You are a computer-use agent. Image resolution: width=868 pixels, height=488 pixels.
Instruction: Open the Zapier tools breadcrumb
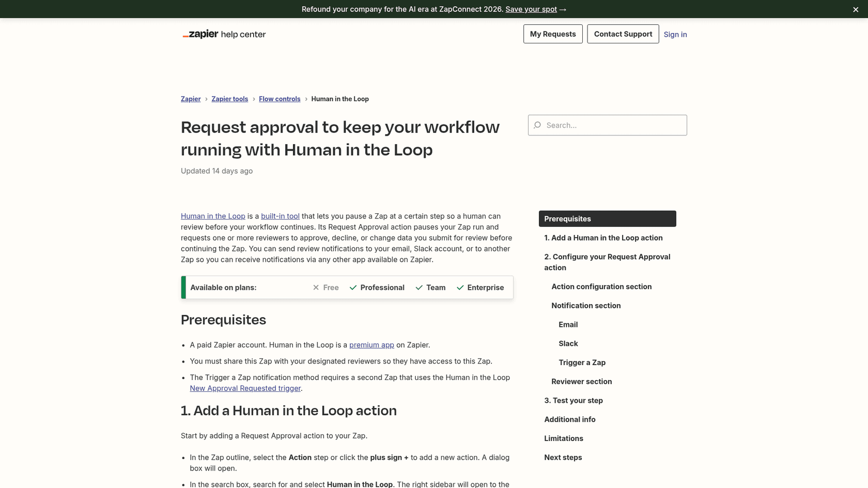230,99
